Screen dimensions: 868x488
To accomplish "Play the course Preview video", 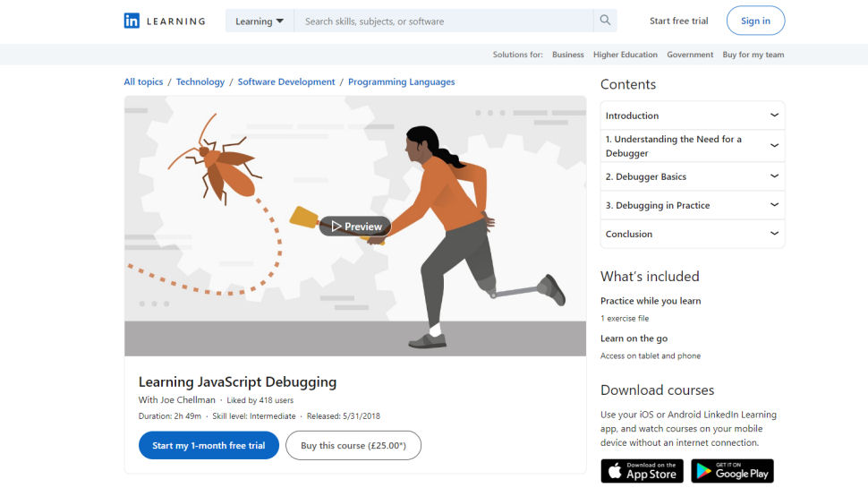I will coord(355,226).
